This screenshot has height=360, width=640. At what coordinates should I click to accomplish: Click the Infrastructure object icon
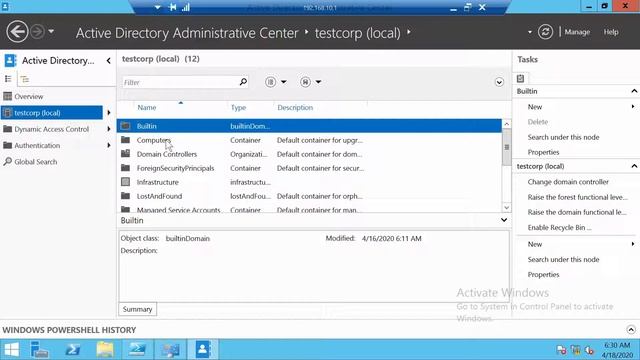[126, 182]
